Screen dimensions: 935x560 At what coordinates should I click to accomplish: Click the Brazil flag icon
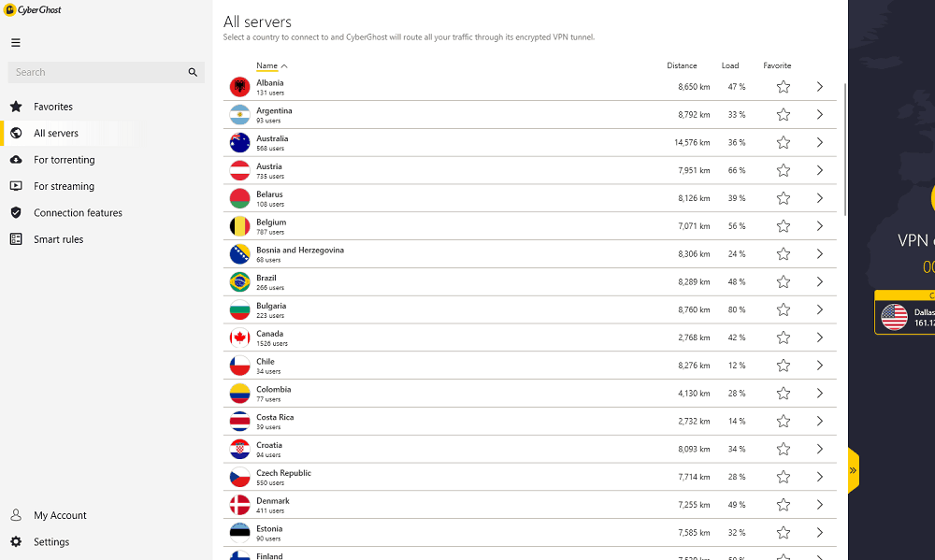click(239, 282)
